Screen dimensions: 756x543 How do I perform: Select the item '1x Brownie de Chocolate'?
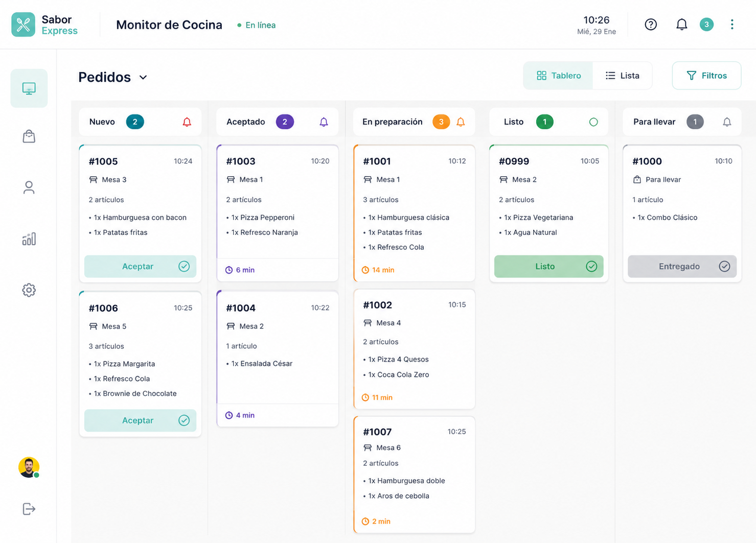pos(135,394)
